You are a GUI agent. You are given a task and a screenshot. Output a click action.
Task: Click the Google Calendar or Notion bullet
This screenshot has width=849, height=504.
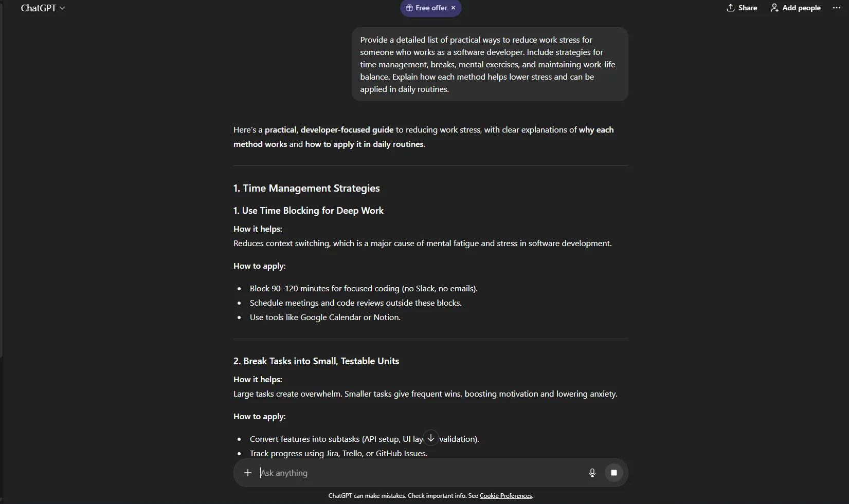click(325, 318)
